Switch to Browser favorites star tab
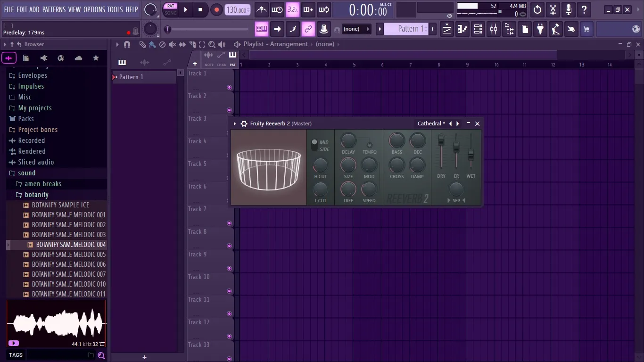Viewport: 644px width, 362px height. 96,58
